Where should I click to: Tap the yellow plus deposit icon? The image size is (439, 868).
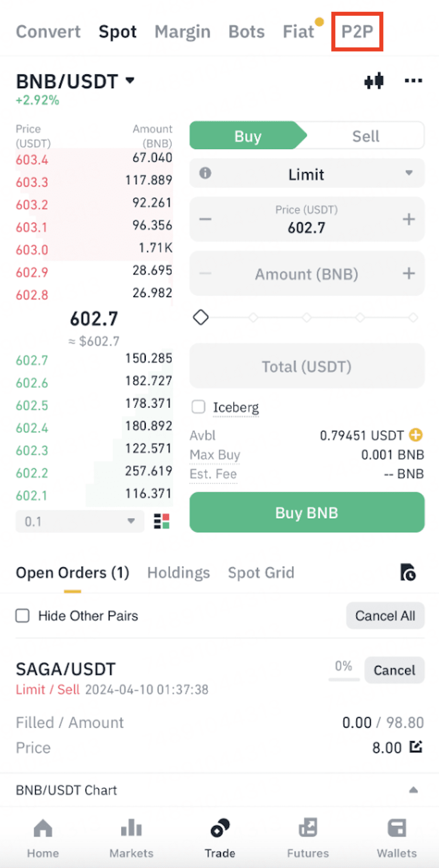click(416, 435)
